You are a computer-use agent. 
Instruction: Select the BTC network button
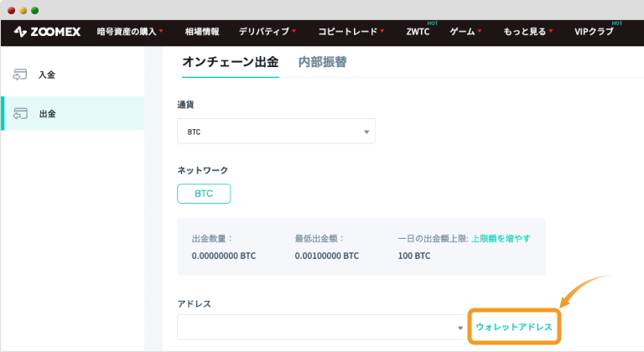(204, 194)
